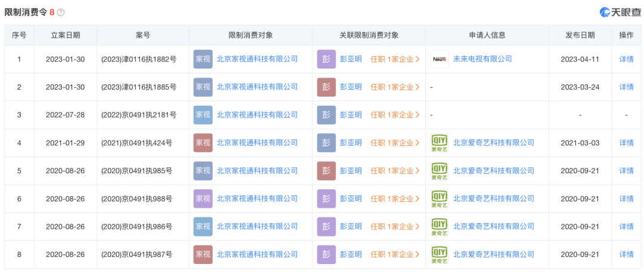Click the help question mark icon beside 限制消费令
The width and height of the screenshot is (644, 273).
[61, 13]
